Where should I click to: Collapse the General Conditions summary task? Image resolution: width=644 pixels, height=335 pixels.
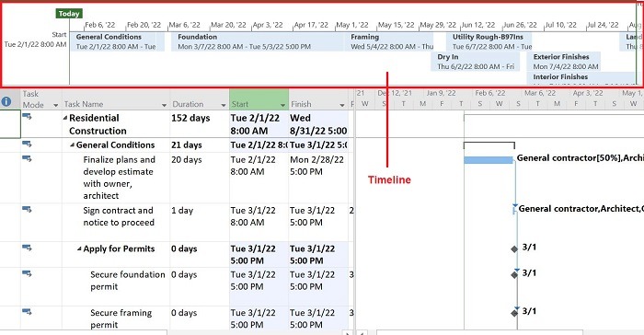(73, 145)
